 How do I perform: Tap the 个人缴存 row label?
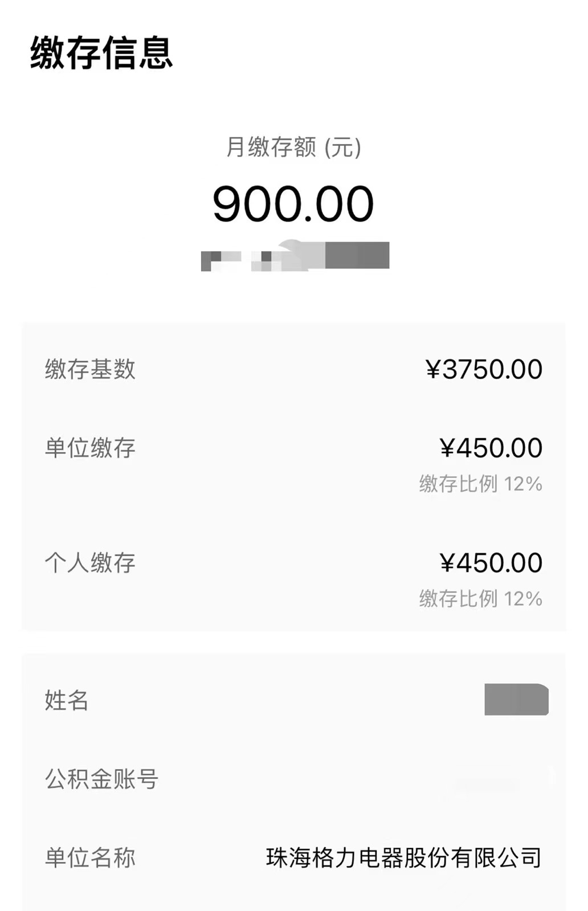coord(90,563)
